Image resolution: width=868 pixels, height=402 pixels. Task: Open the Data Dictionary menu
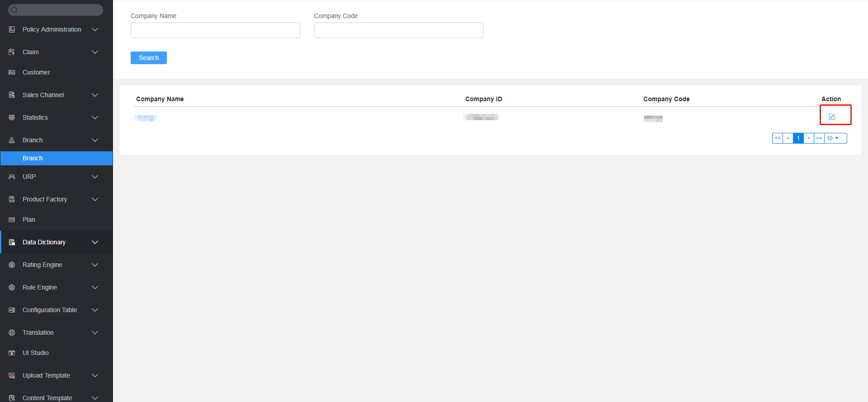(x=44, y=242)
